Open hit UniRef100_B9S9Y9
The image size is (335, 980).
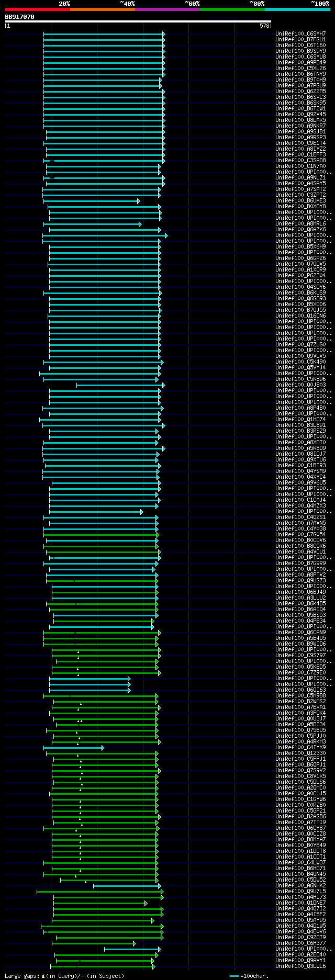[x=300, y=51]
